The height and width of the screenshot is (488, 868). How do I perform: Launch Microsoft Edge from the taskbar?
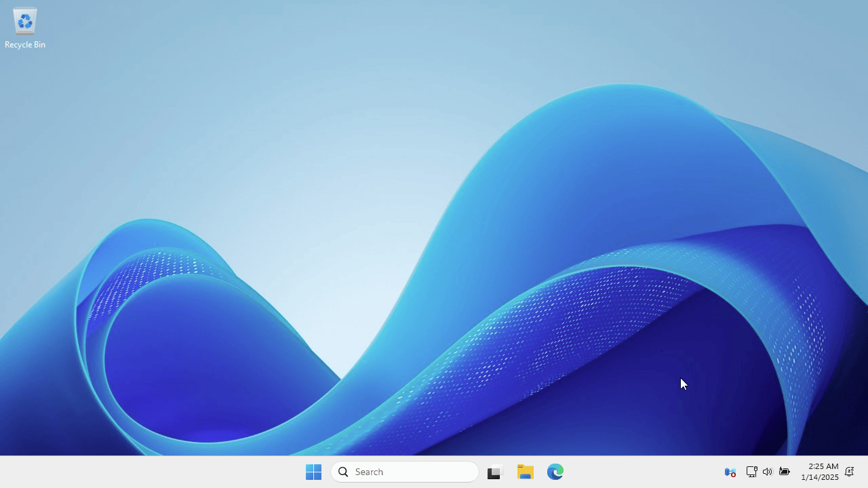coord(555,471)
